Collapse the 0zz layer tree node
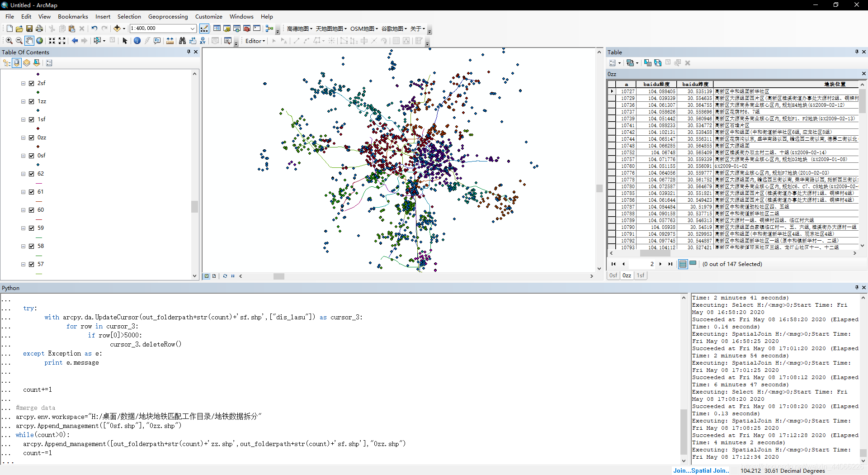 tap(23, 138)
